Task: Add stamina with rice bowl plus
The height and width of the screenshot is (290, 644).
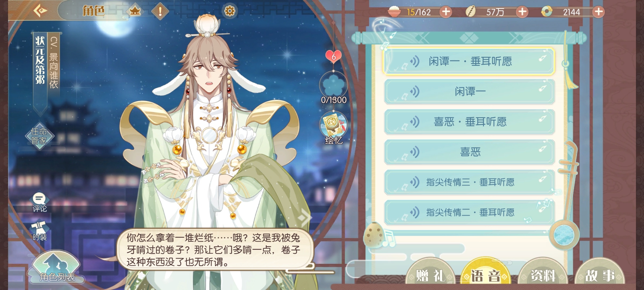Action: [446, 12]
